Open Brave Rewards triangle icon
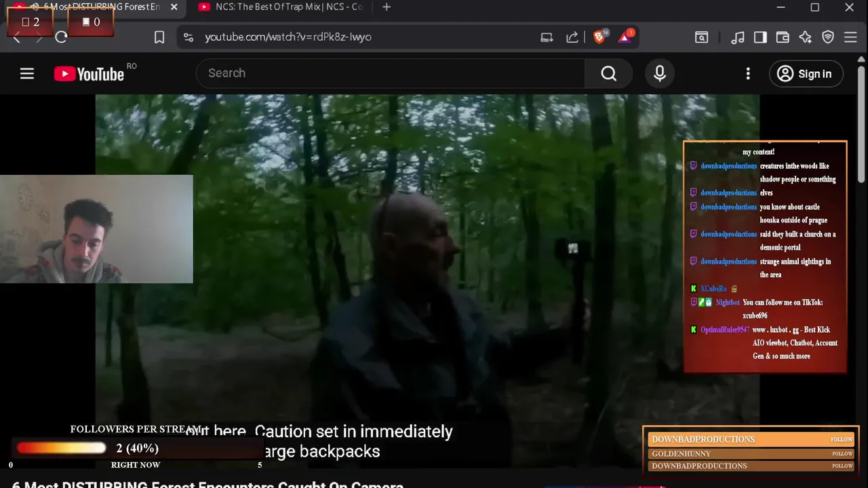Screen dimensions: 868x488 [x=625, y=37]
